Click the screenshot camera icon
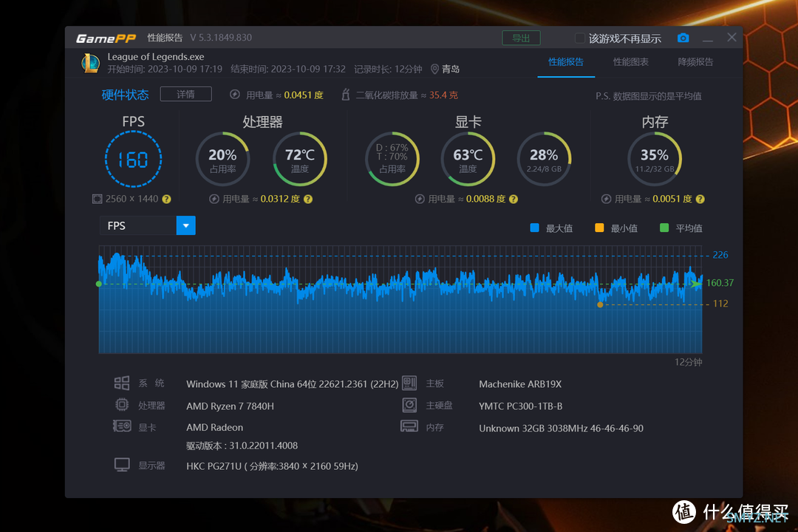Image resolution: width=798 pixels, height=532 pixels. [683, 38]
